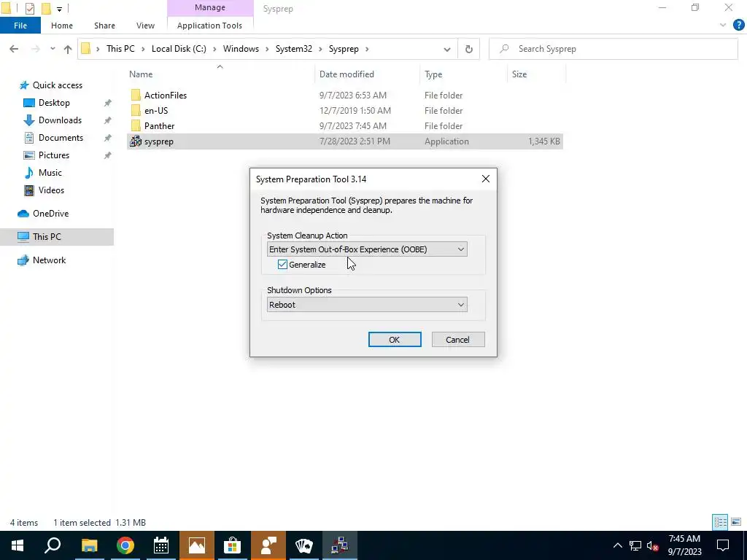This screenshot has width=747, height=560.
Task: Open Pictures in navigation pane
Action: click(x=54, y=155)
